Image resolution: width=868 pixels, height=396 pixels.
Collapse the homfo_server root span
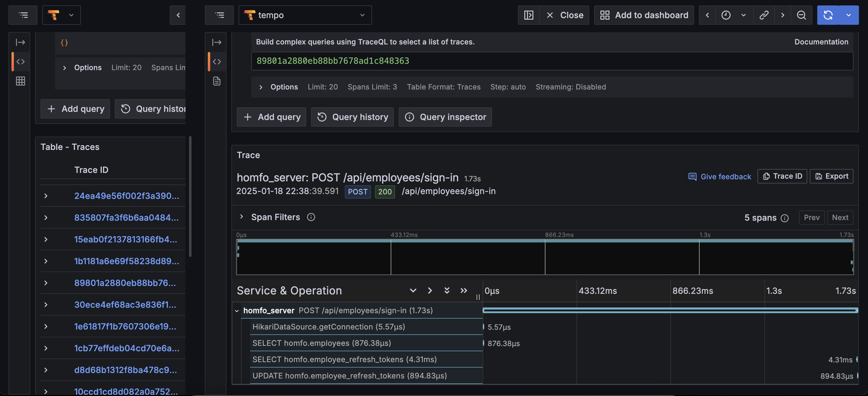(x=237, y=311)
